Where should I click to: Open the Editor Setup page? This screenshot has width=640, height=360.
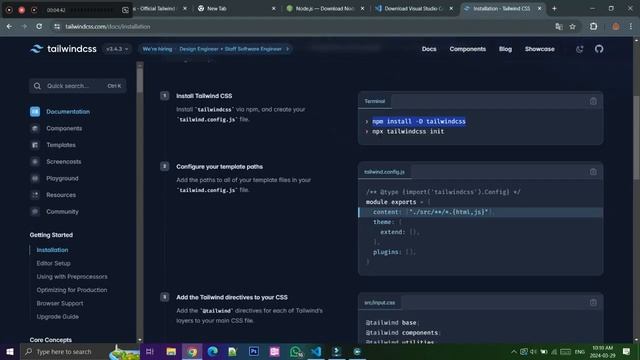pyautogui.click(x=53, y=263)
